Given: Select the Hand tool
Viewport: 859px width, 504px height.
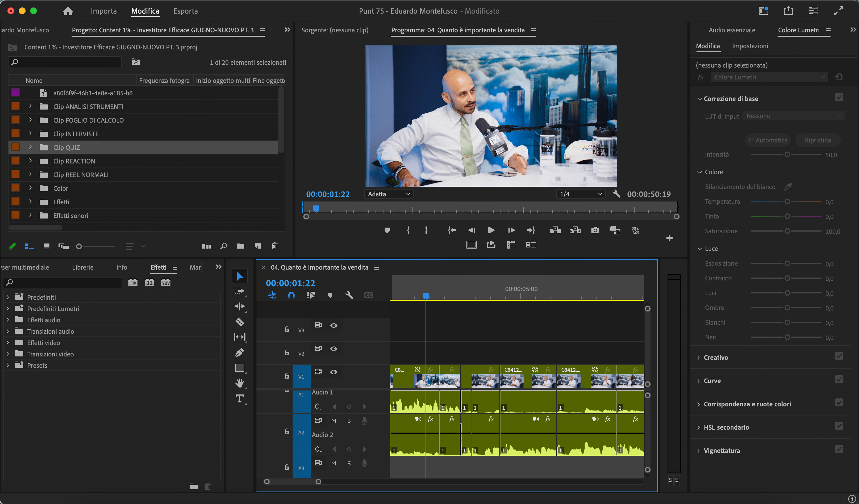Looking at the screenshot, I should 240,383.
